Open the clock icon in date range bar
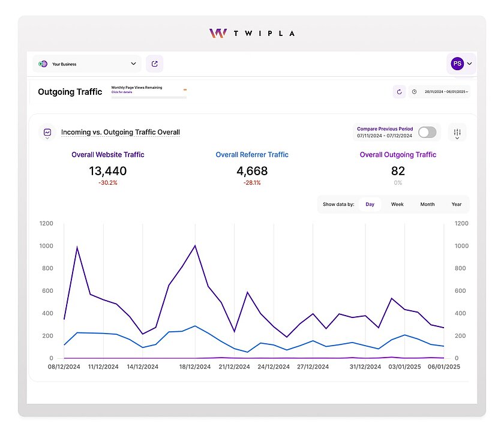The width and height of the screenshot is (504, 432). click(x=415, y=91)
